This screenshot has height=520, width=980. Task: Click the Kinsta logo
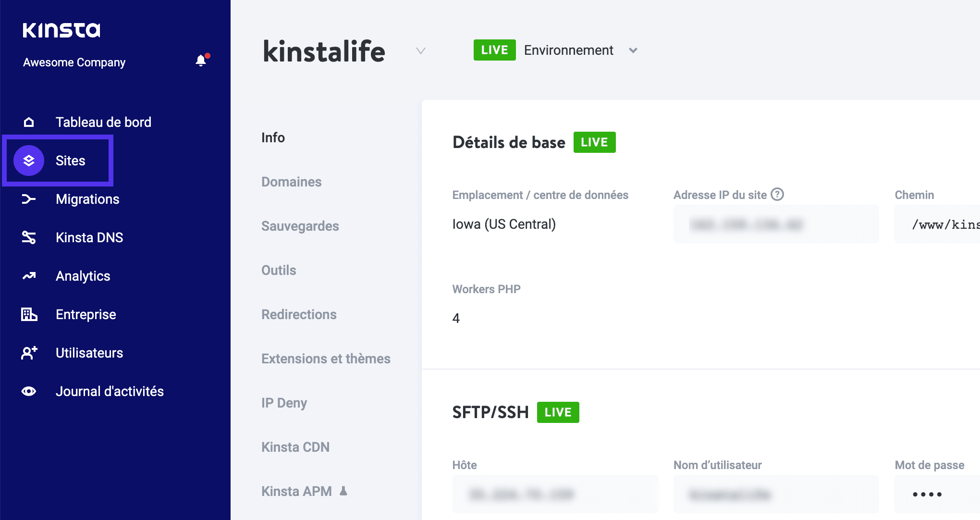click(61, 30)
